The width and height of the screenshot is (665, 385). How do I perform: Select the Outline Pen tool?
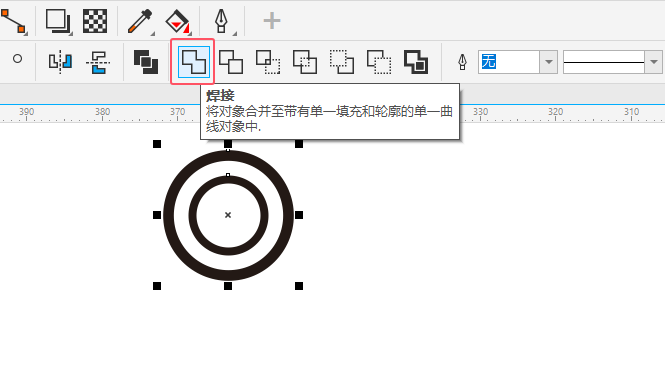point(222,21)
